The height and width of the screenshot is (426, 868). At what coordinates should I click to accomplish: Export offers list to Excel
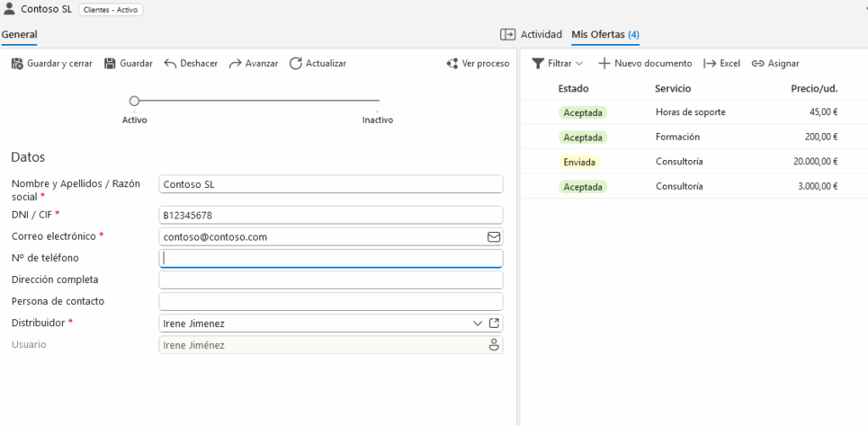click(721, 64)
